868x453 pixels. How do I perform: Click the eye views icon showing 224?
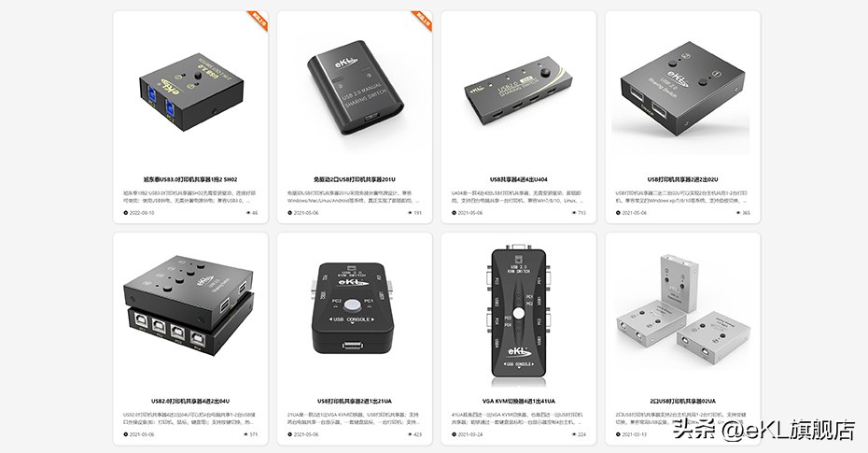574,434
